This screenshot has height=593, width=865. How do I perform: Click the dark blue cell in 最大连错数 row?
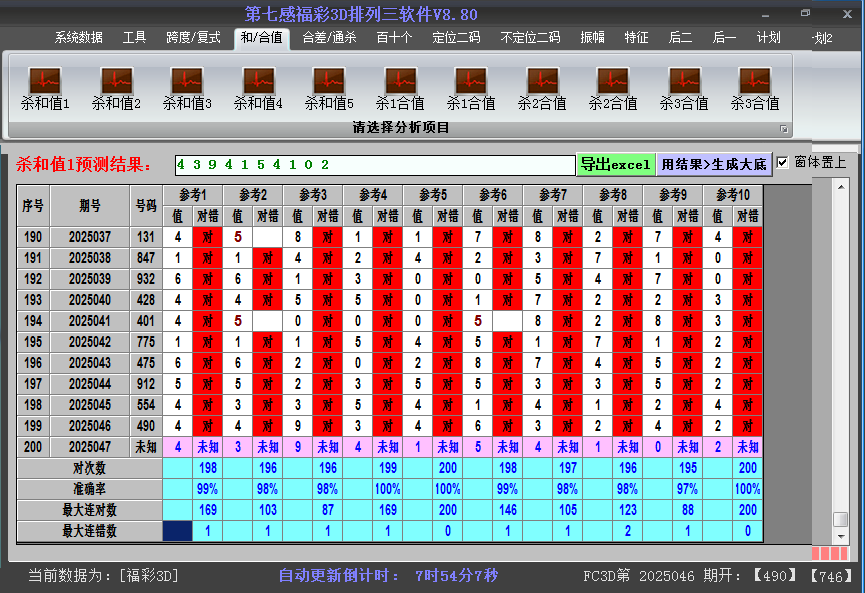point(178,531)
